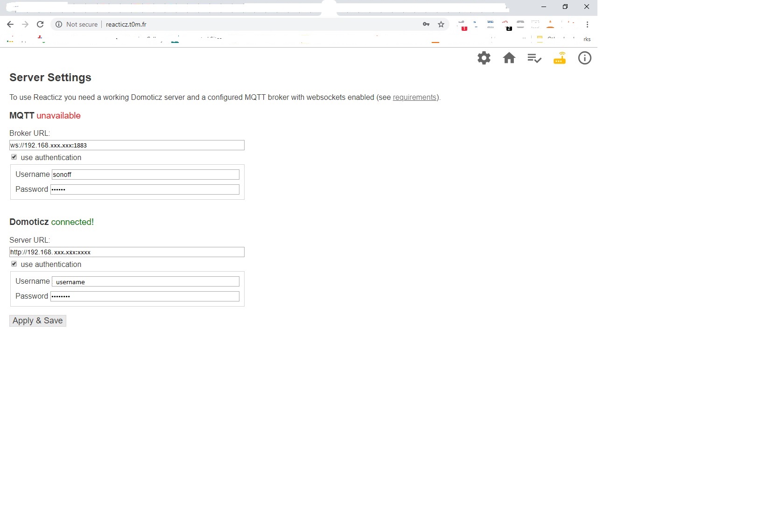Toggle MQTT use authentication checkbox
The width and height of the screenshot is (765, 532).
14,157
